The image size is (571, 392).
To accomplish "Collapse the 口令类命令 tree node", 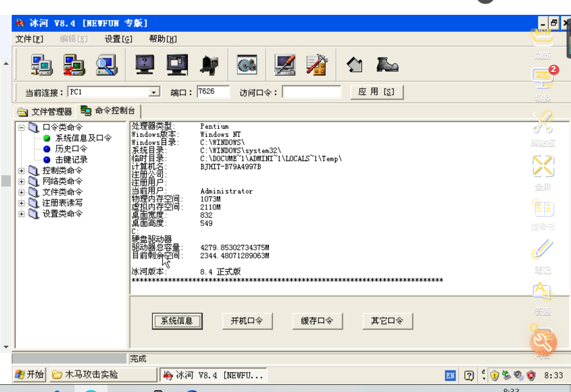I will point(22,128).
